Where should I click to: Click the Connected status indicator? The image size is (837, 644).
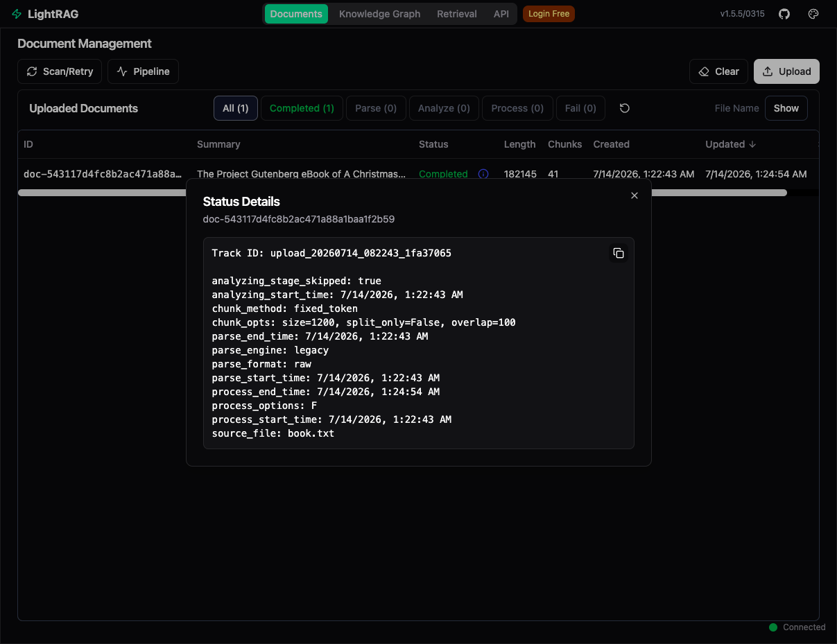point(797,627)
